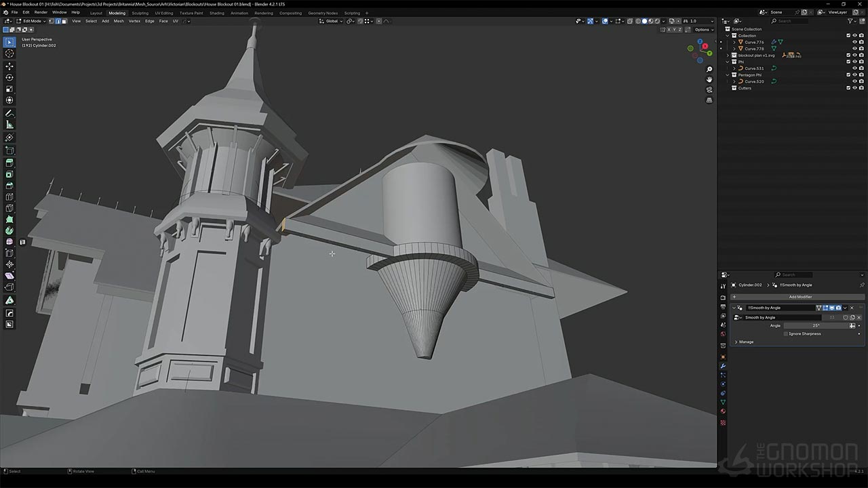Switch to the Sculpting workspace tab

[140, 13]
